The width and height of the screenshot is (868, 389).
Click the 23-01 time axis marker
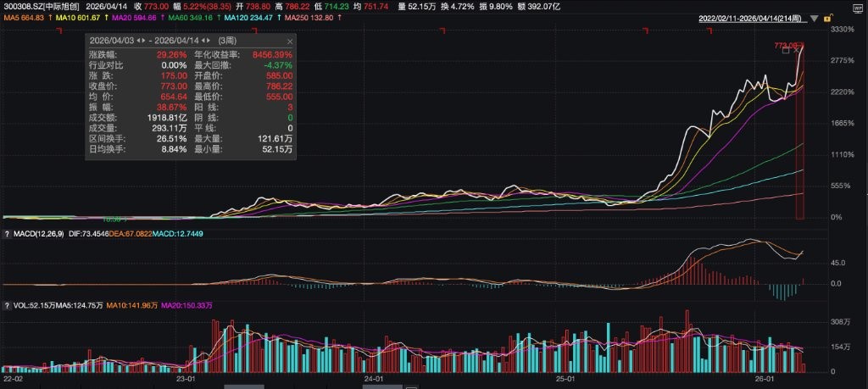[187, 379]
